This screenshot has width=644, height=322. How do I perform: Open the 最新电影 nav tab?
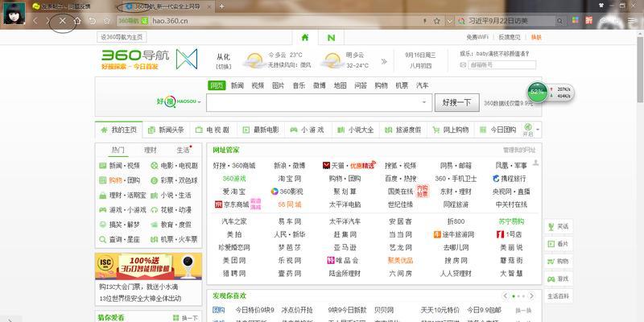[x=261, y=130]
